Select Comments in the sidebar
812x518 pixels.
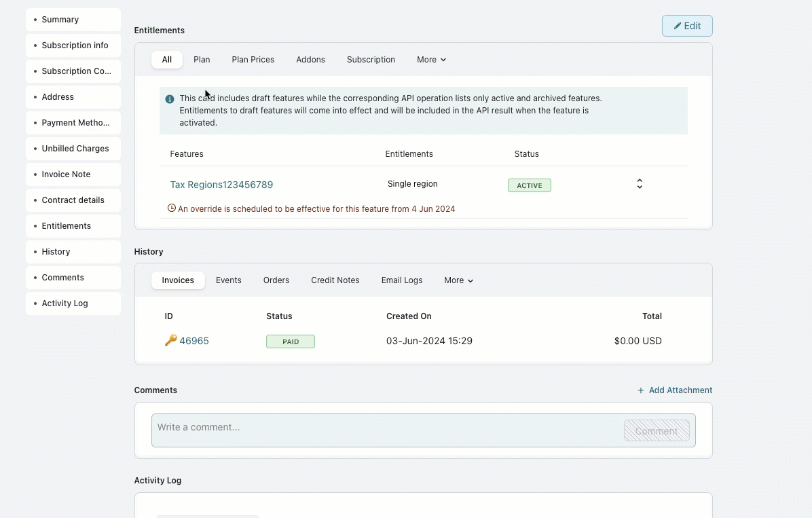(73, 278)
